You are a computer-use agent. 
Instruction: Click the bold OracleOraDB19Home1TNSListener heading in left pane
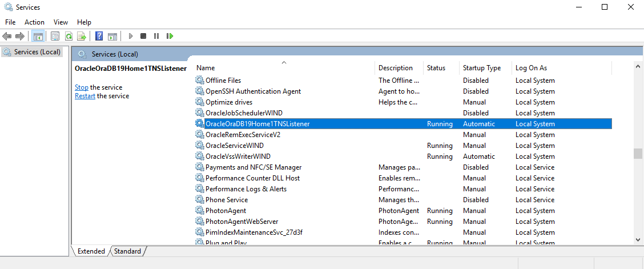(131, 69)
